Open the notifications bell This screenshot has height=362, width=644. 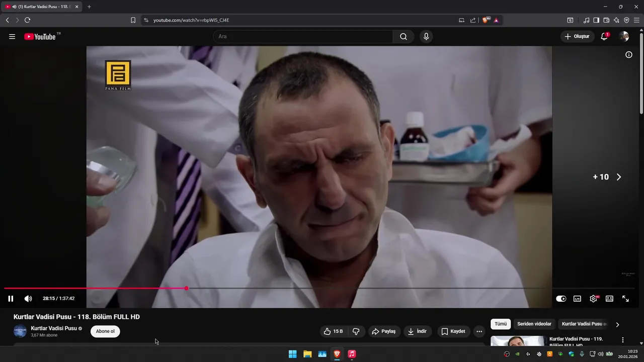pos(604,37)
